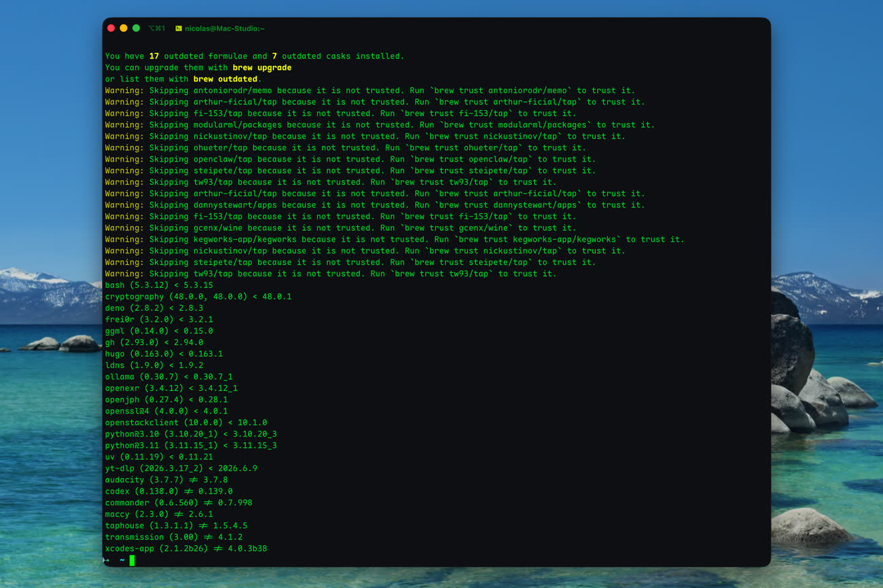Minimize the terminal using the yellow button
Image resolution: width=883 pixels, height=588 pixels.
pos(124,29)
